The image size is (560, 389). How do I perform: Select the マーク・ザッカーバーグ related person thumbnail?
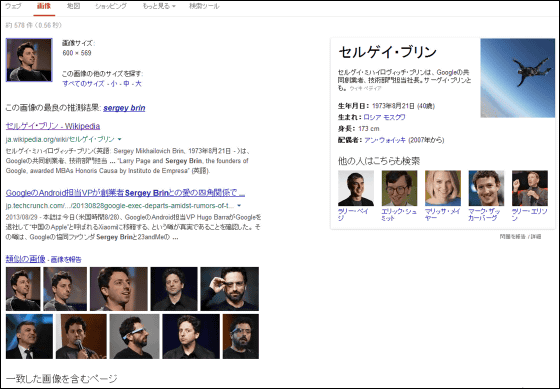(486, 188)
